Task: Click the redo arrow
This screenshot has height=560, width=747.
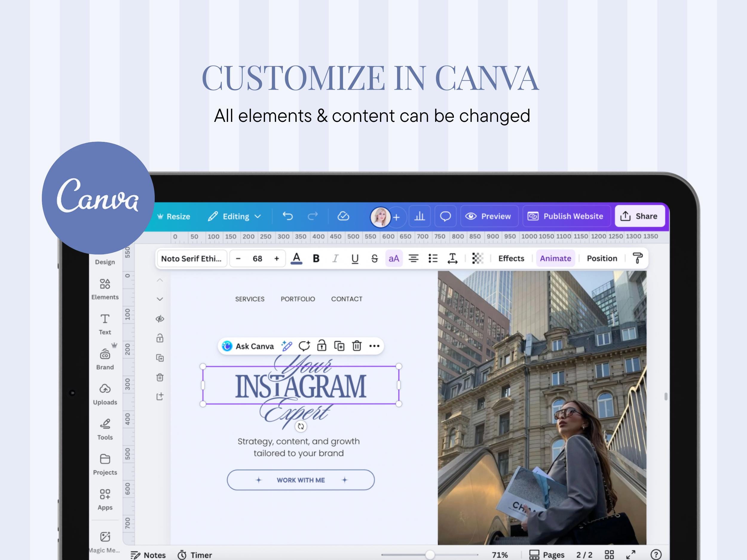Action: coord(313,216)
